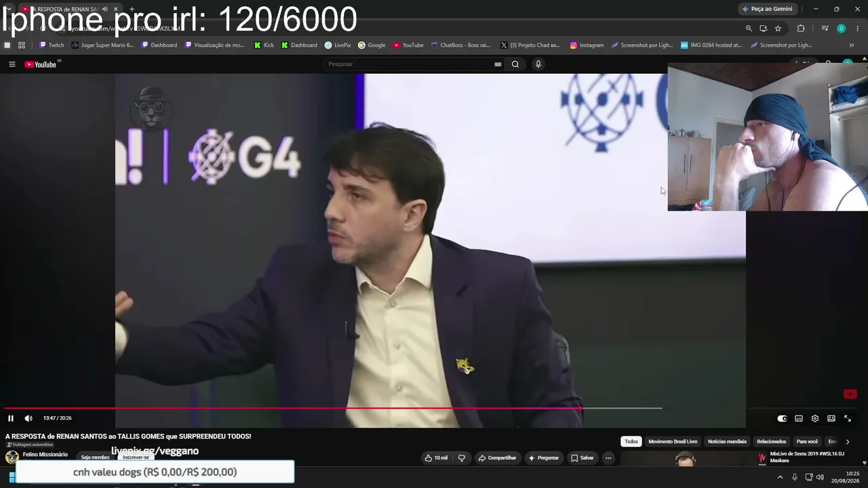Select the Relacionados chip
This screenshot has height=488, width=868.
click(772, 442)
